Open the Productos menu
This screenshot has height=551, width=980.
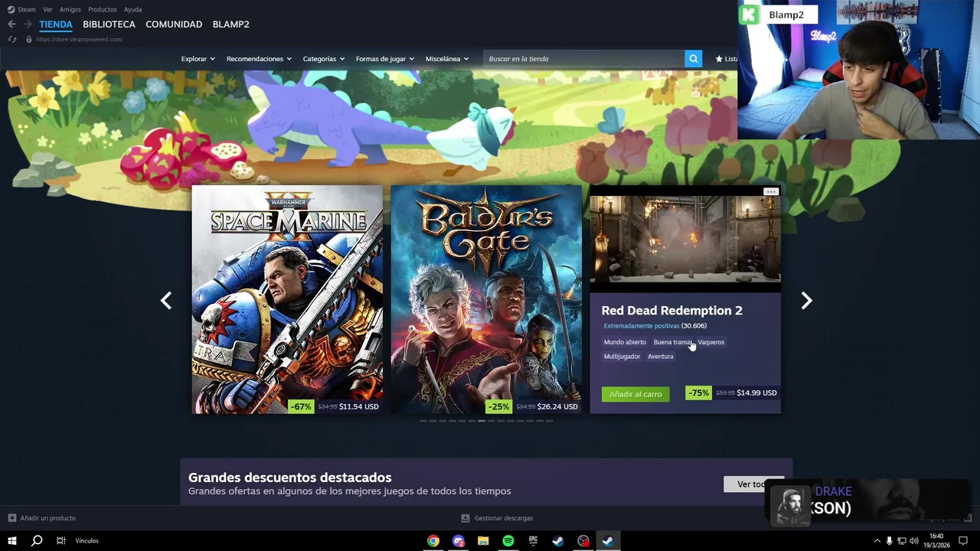(x=103, y=9)
